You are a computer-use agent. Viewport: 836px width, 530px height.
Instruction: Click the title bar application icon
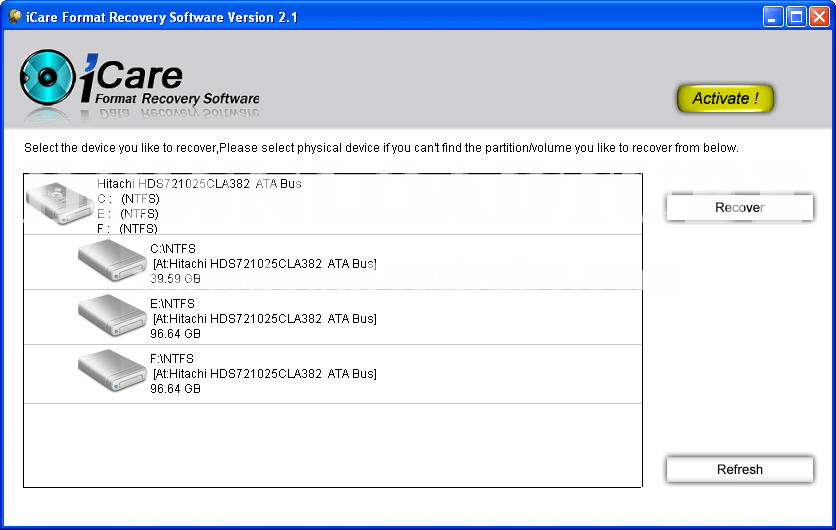pyautogui.click(x=14, y=17)
